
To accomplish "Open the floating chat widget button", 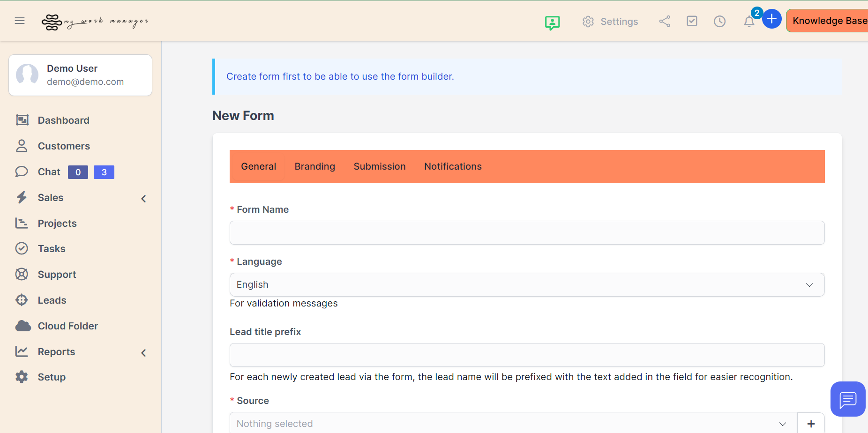I will click(x=848, y=399).
